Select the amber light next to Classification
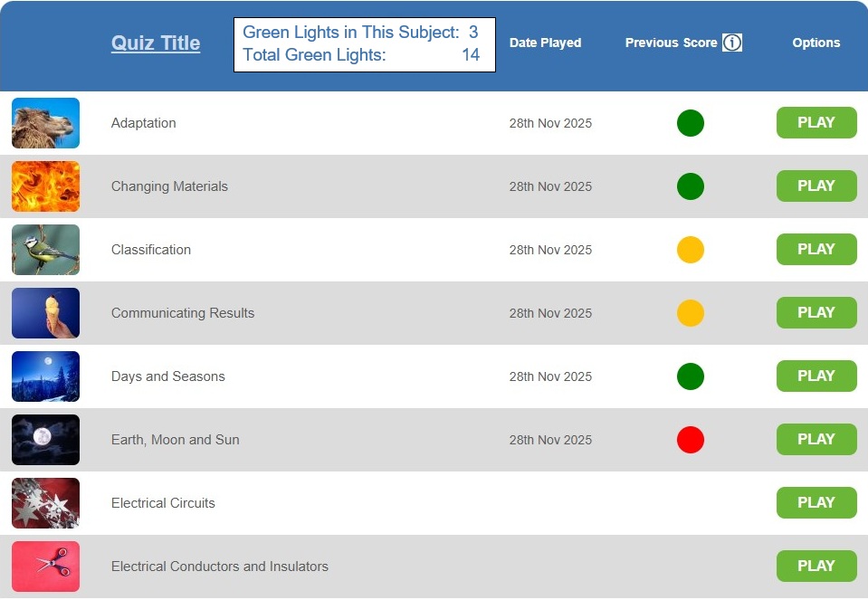 (691, 249)
